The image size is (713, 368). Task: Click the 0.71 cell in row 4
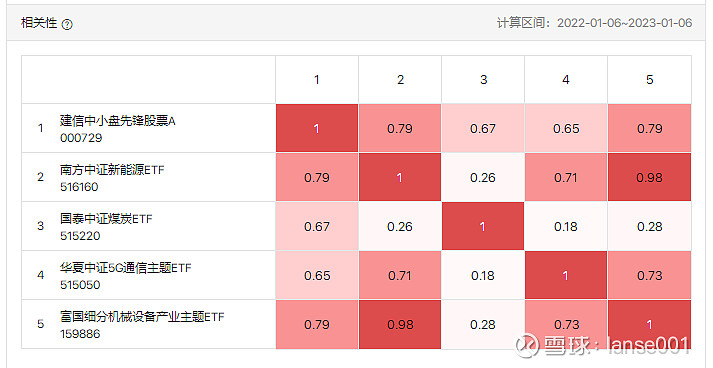pos(400,276)
